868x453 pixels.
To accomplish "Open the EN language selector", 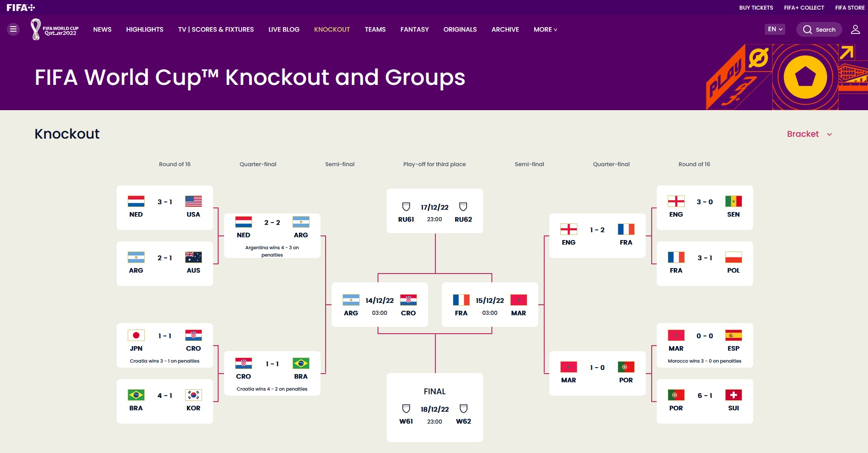I will tap(775, 29).
